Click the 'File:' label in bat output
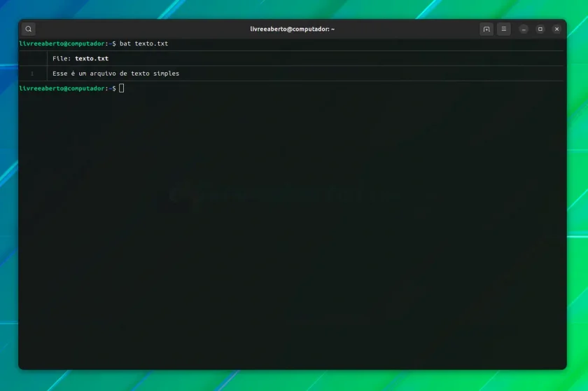 (x=62, y=59)
